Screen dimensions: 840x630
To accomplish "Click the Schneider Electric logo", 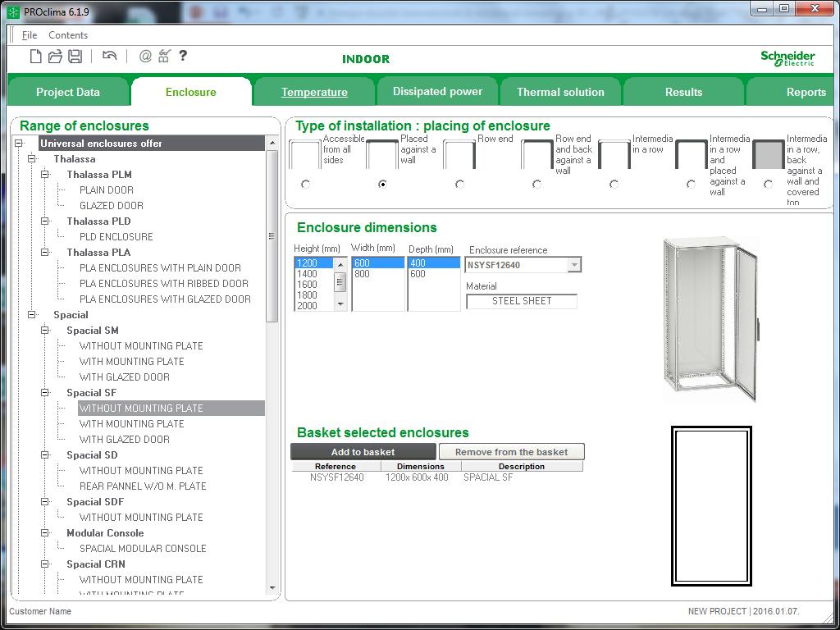I will tap(787, 58).
